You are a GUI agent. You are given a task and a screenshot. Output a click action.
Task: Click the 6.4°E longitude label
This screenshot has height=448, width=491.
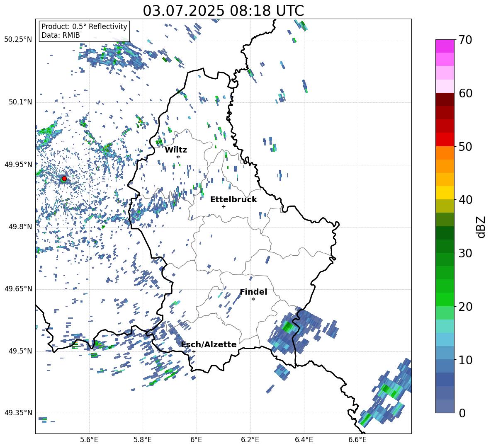point(304,440)
